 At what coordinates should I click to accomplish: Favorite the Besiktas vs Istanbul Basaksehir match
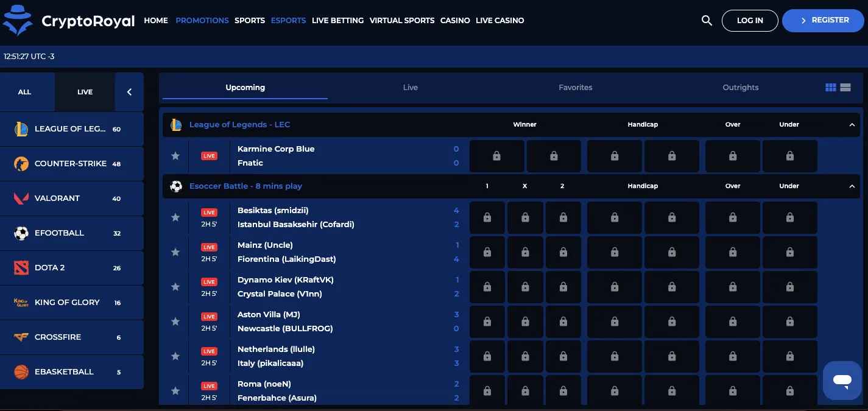pyautogui.click(x=175, y=217)
